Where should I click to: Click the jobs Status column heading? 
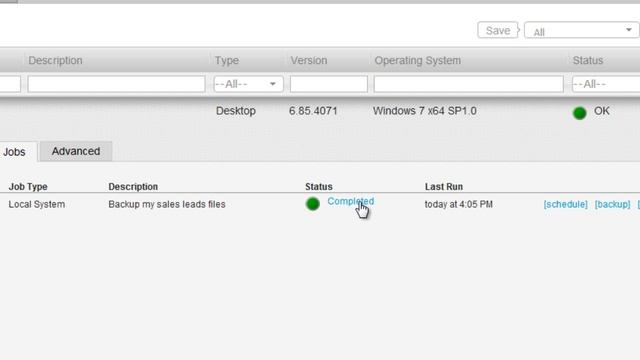(x=319, y=187)
